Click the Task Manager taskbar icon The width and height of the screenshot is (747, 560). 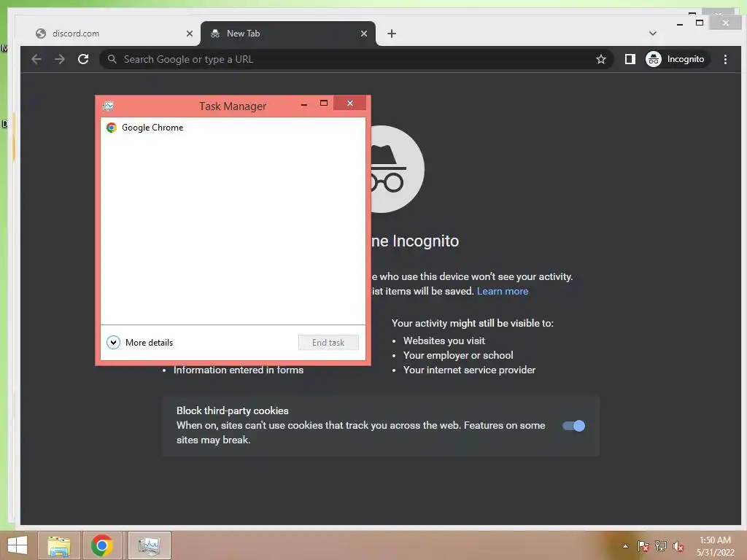coord(149,545)
